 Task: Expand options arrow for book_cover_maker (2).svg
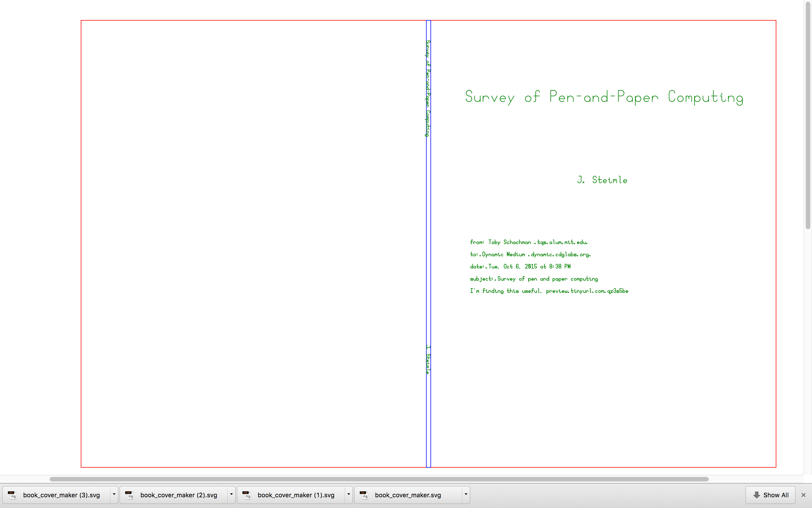[231, 495]
